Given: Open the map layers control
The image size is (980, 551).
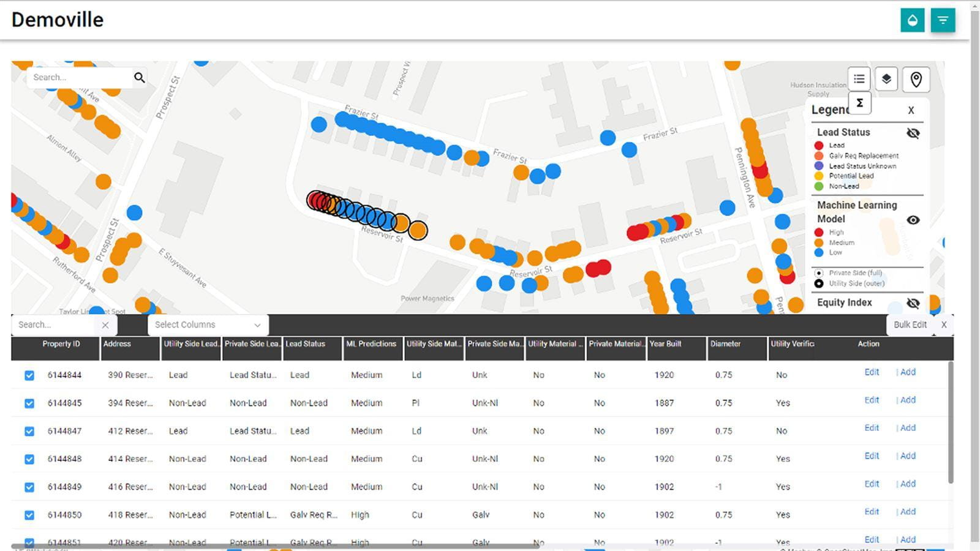Looking at the screenshot, I should pyautogui.click(x=886, y=79).
